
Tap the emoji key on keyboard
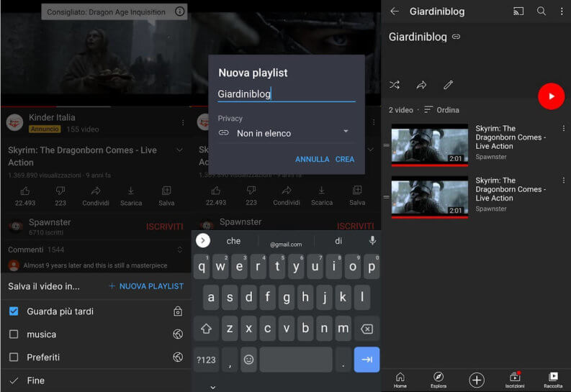pyautogui.click(x=248, y=360)
